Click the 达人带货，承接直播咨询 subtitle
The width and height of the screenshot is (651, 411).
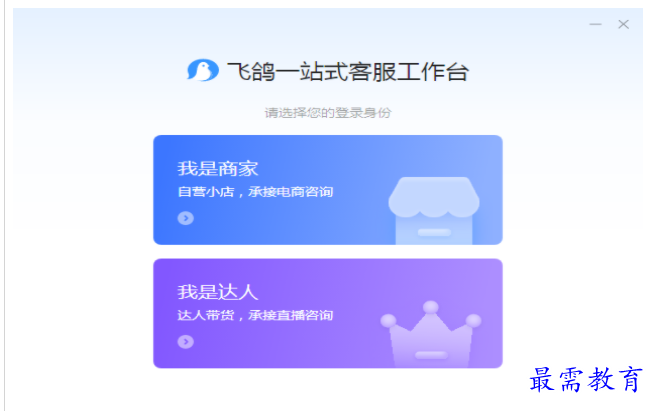click(x=255, y=315)
